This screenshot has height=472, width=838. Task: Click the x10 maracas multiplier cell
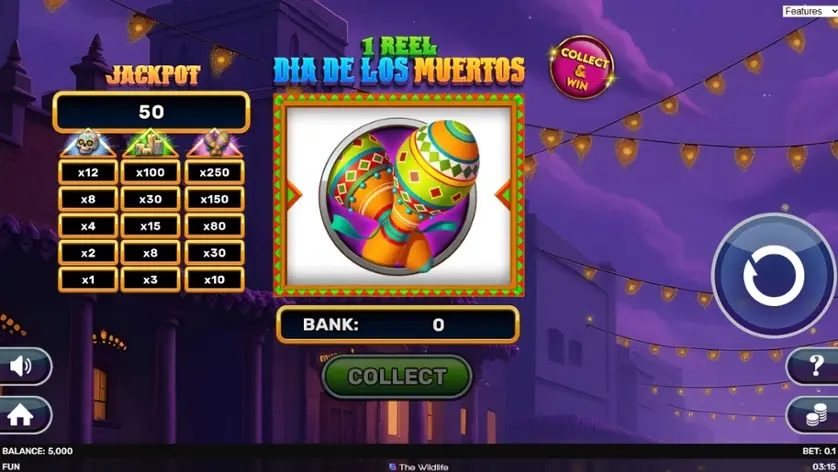pyautogui.click(x=214, y=280)
